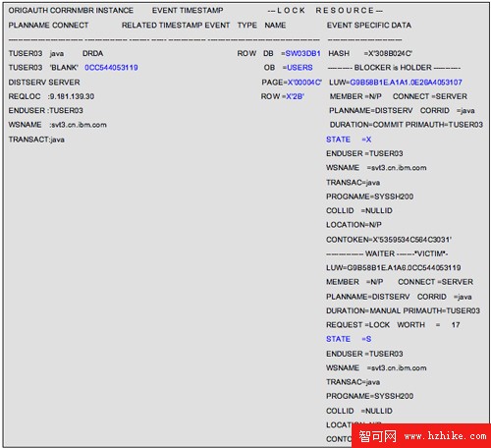Click the HASH value X'308B024C'

(x=390, y=53)
